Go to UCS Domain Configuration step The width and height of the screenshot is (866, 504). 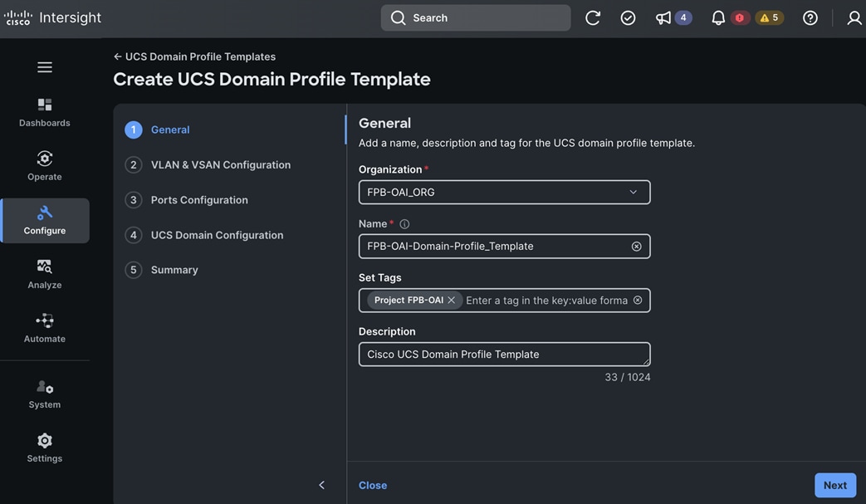click(x=203, y=235)
